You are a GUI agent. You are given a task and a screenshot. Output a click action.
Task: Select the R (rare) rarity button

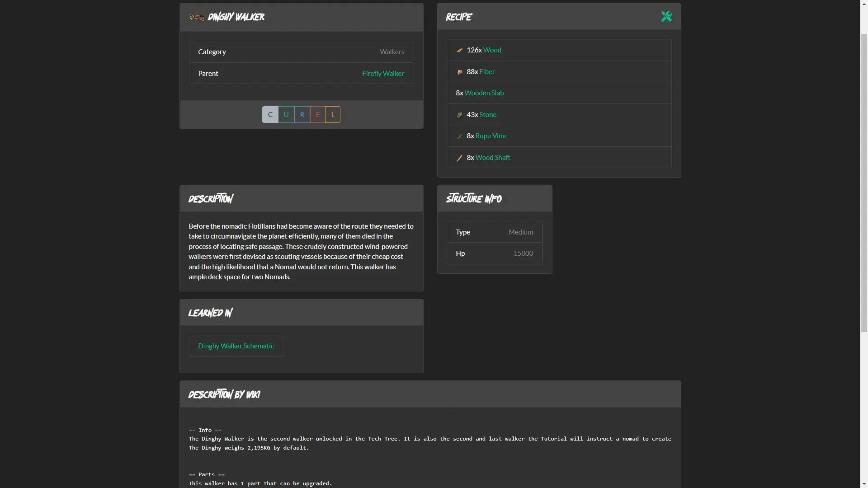click(x=302, y=114)
